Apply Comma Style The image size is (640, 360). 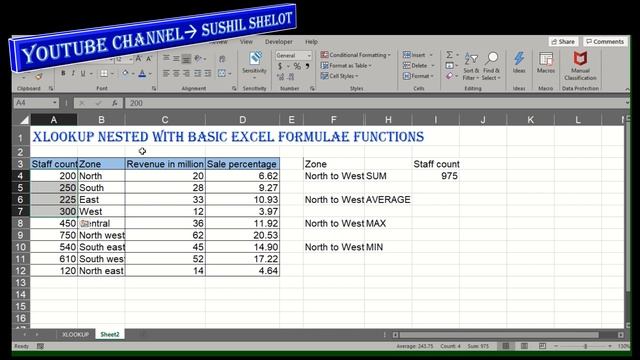click(x=307, y=66)
